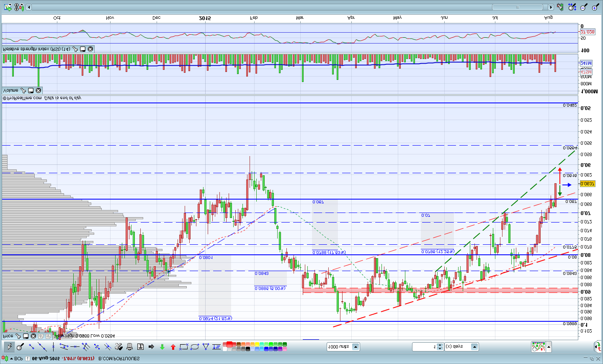Click the zoom out magnifier at top right

[584, 7]
